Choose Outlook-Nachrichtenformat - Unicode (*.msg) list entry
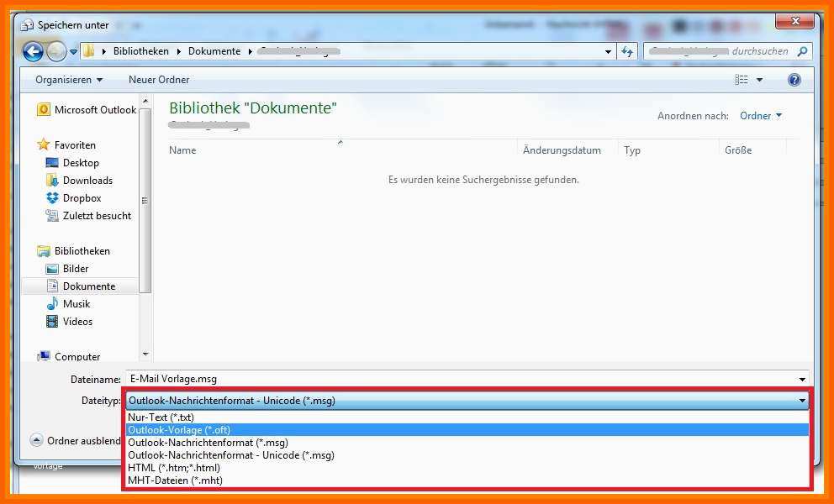The height and width of the screenshot is (504, 834). [x=467, y=455]
